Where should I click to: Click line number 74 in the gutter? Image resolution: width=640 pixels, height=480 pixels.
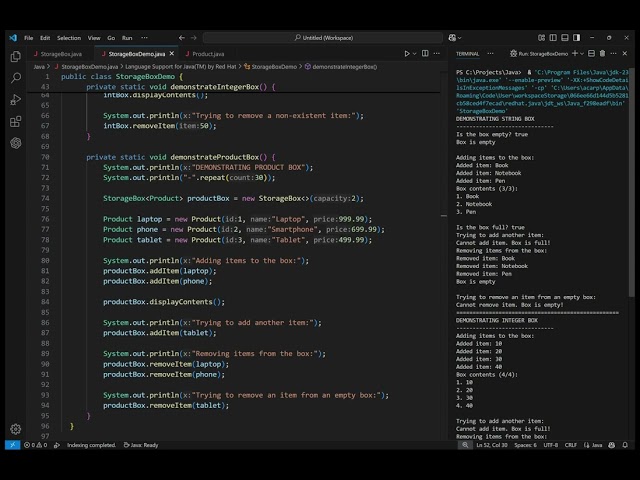[x=45, y=198]
